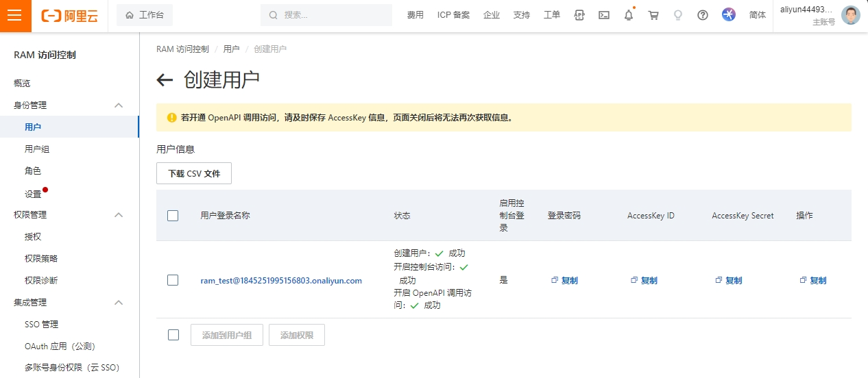Open the ram_test user login name link
The image size is (868, 378).
tap(281, 280)
